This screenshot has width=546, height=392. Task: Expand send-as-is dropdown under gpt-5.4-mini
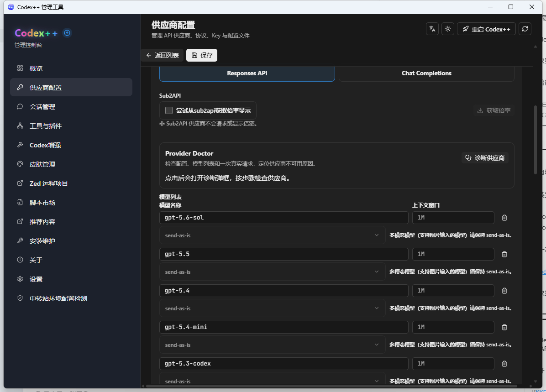click(x=272, y=345)
